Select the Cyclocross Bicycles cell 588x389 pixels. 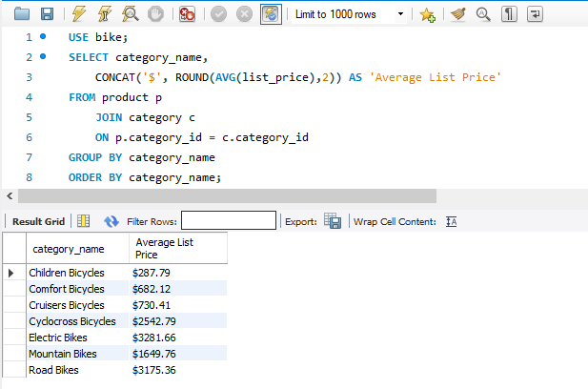click(77, 321)
